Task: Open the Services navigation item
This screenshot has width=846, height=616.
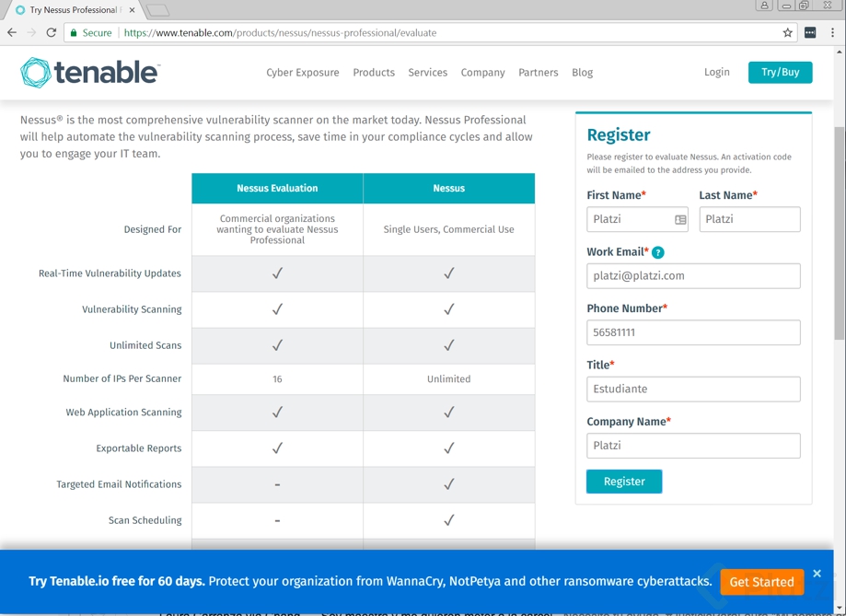Action: click(x=428, y=73)
